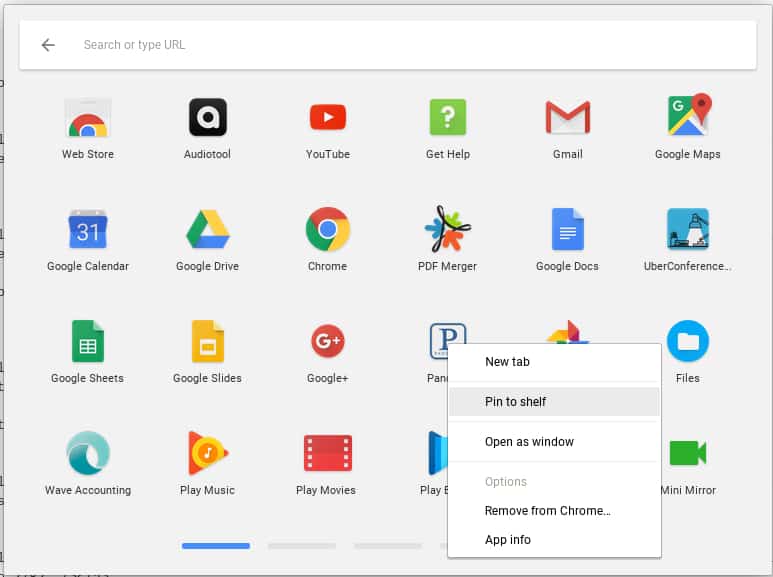Viewport: 773px width, 577px height.
Task: Launch the Gmail app
Action: click(567, 117)
